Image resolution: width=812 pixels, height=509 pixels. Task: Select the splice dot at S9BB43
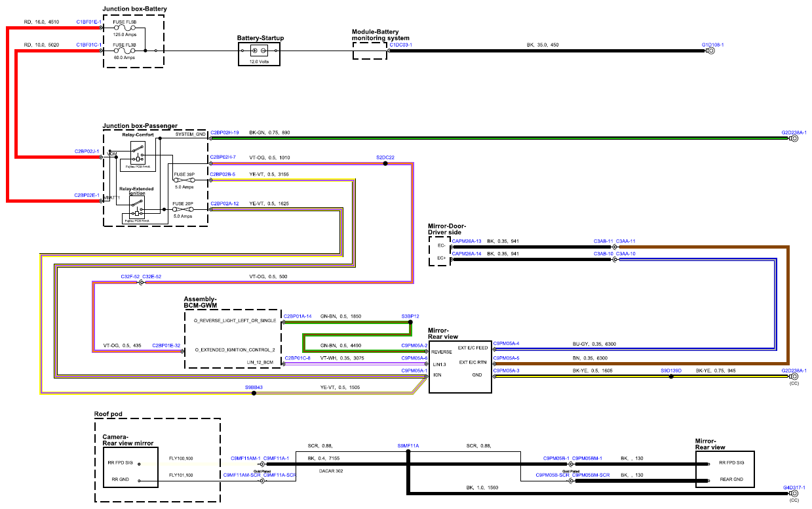tap(254, 393)
